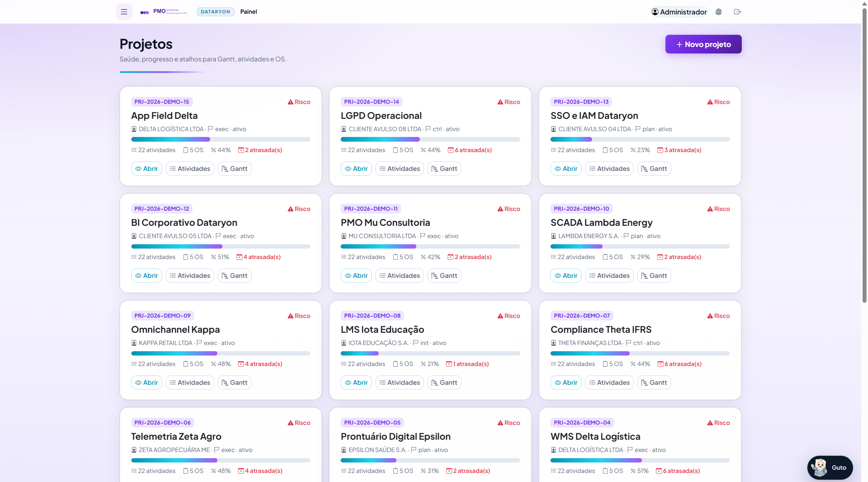Click the Risco warning badge on SCADA Lambda Energy
The width and height of the screenshot is (868, 482).
coord(719,209)
